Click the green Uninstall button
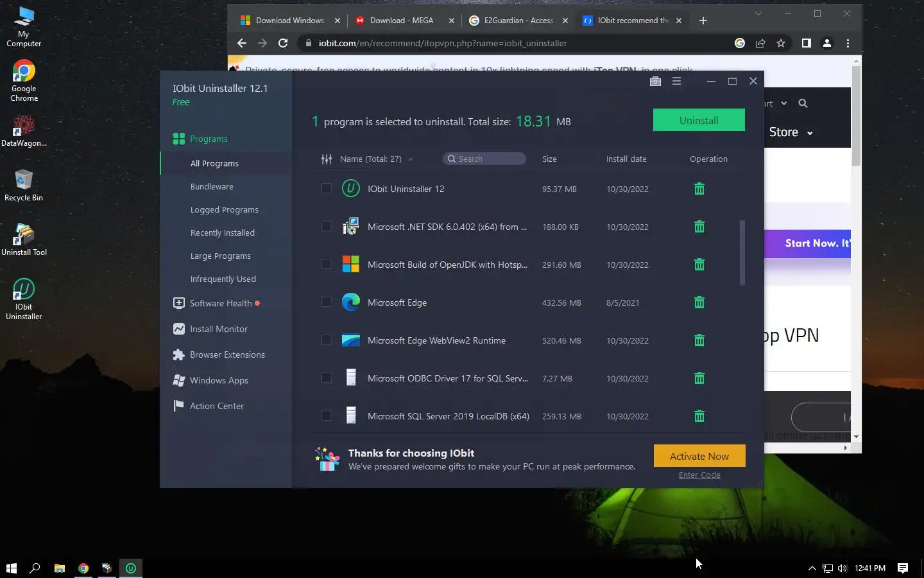924x578 pixels. [699, 120]
